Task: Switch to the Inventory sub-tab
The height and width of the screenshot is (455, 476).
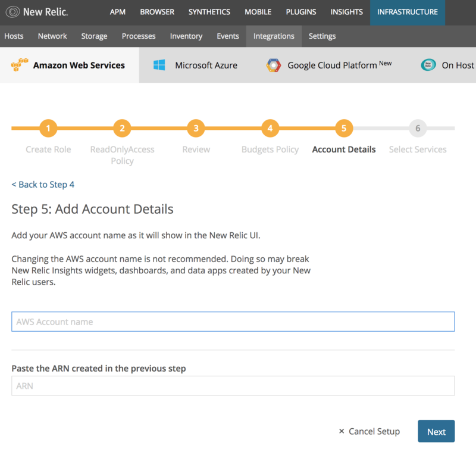Action: [186, 36]
